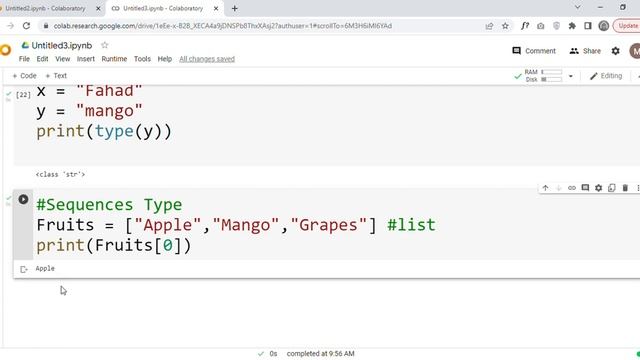Screen dimensions: 640x360
Task: Click the Fruits list assignment line
Action: point(236,225)
